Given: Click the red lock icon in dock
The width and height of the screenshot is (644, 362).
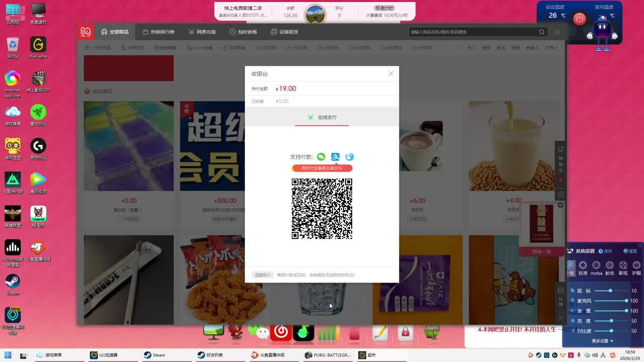Looking at the screenshot, I should [x=405, y=333].
